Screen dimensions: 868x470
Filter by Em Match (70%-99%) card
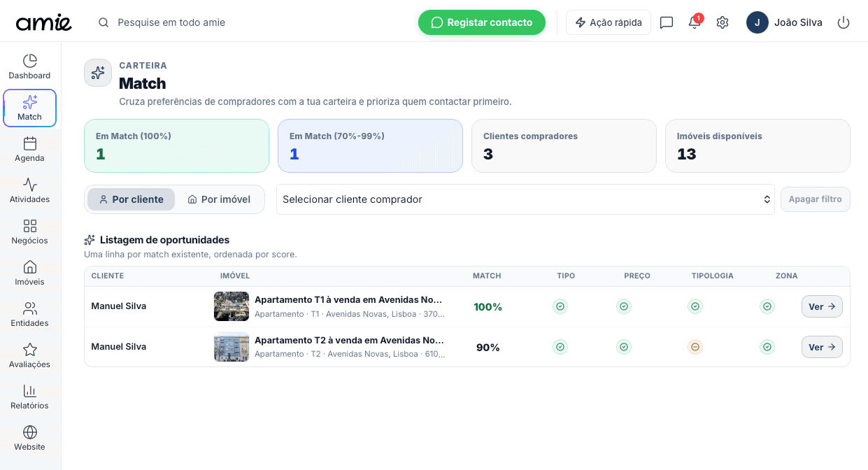[370, 145]
